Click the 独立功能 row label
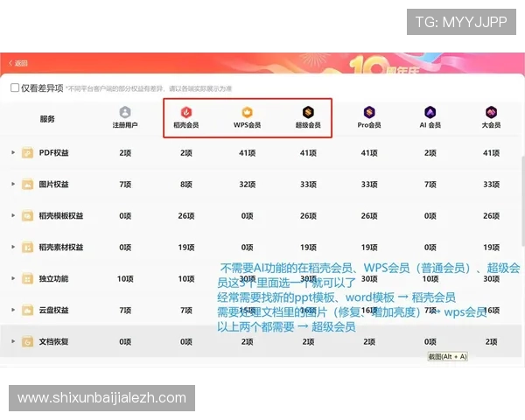Image resolution: width=525 pixels, height=420 pixels. [x=54, y=278]
